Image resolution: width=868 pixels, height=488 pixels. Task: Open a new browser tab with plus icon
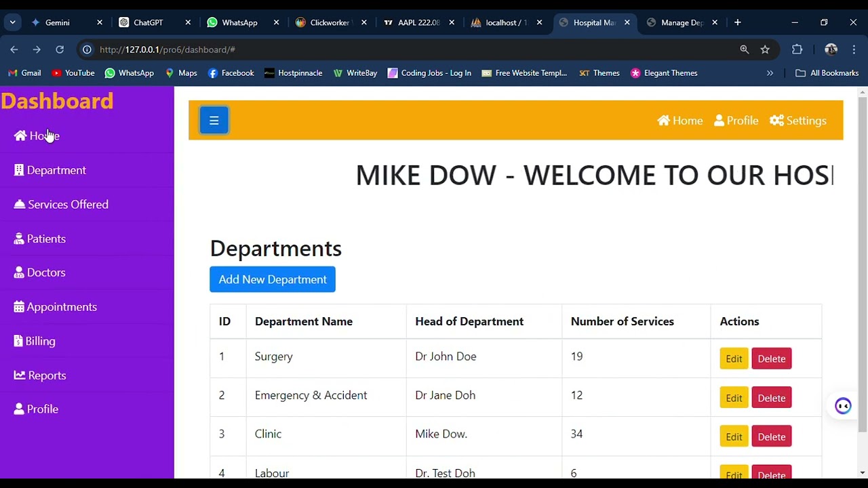tap(737, 22)
